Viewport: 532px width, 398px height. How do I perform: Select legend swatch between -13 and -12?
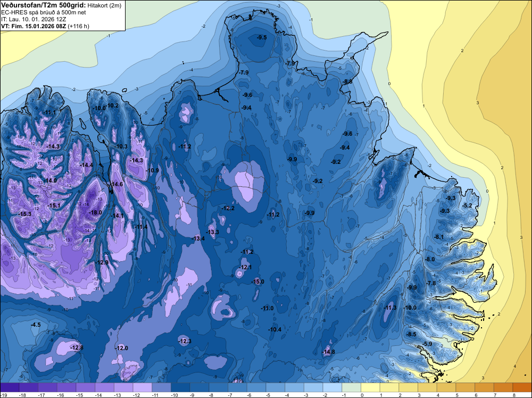point(123,387)
